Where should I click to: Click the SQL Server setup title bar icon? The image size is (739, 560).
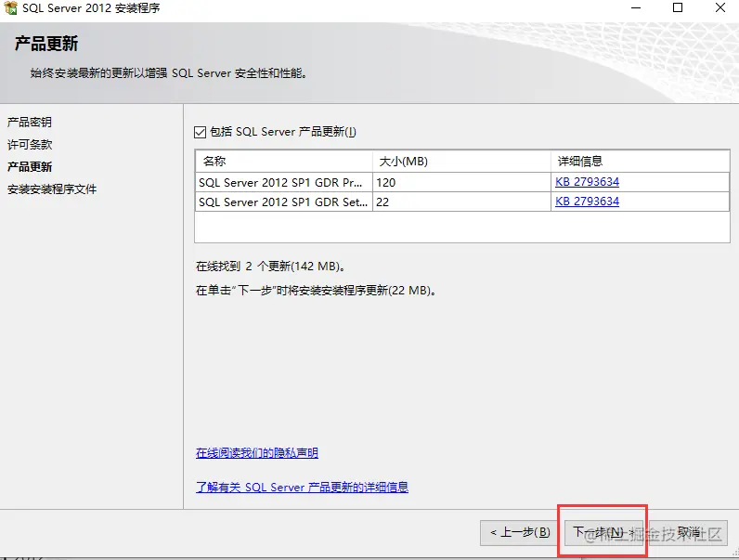pos(10,8)
